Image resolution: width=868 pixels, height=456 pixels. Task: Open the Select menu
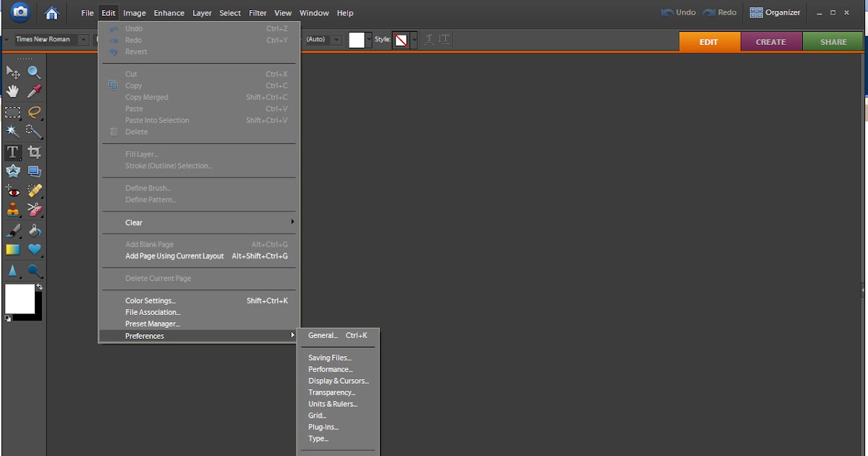click(231, 13)
